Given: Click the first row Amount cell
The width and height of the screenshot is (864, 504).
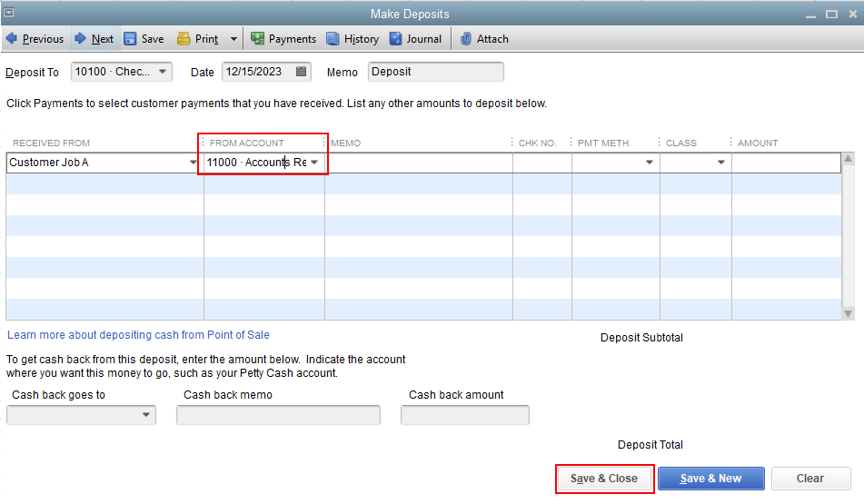Looking at the screenshot, I should [x=786, y=163].
